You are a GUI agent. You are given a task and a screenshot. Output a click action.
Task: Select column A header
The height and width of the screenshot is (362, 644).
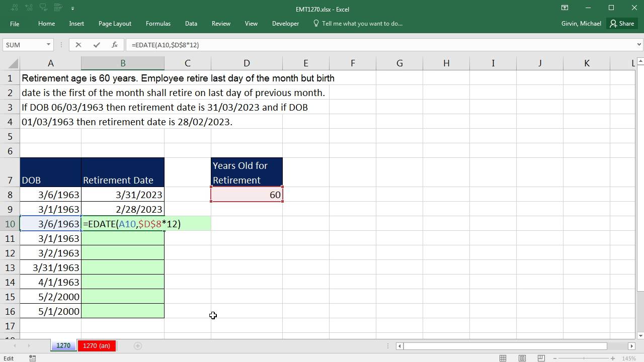pos(50,63)
